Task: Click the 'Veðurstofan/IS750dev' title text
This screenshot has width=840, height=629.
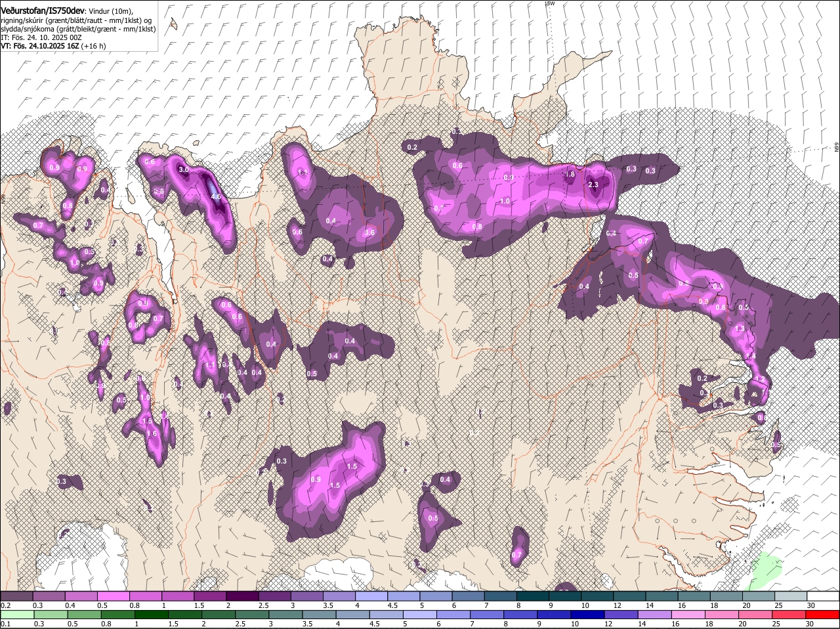Action: click(x=43, y=11)
